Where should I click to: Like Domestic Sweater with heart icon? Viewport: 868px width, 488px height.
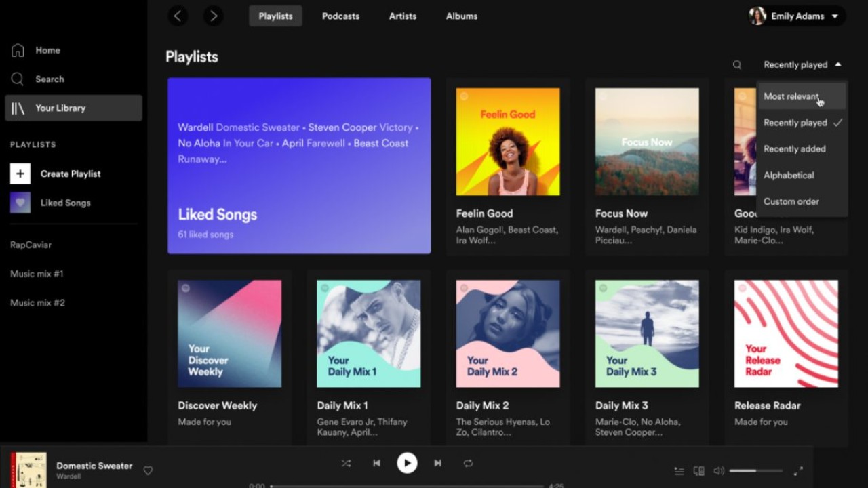point(148,470)
